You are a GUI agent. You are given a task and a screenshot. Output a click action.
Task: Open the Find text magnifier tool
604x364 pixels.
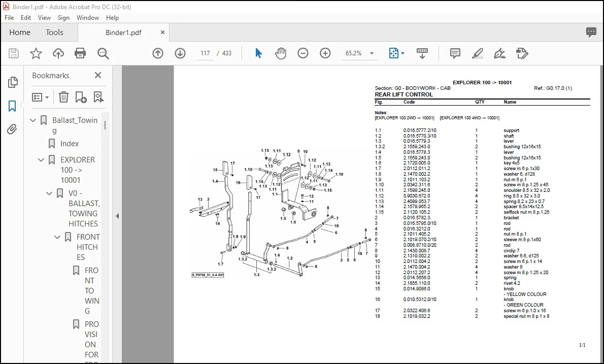click(x=103, y=53)
